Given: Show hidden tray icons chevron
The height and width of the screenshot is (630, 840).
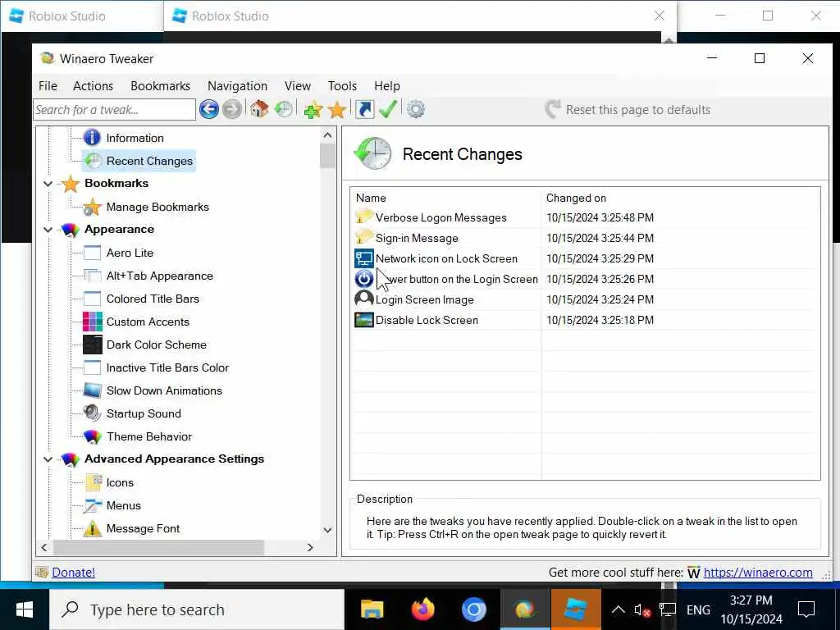Looking at the screenshot, I should click(x=618, y=609).
